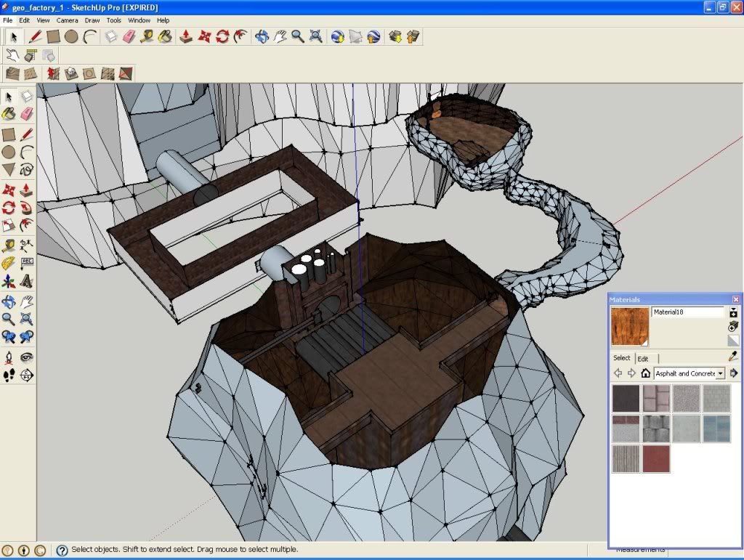744x560 pixels.
Task: Open the Help menu
Action: click(163, 20)
